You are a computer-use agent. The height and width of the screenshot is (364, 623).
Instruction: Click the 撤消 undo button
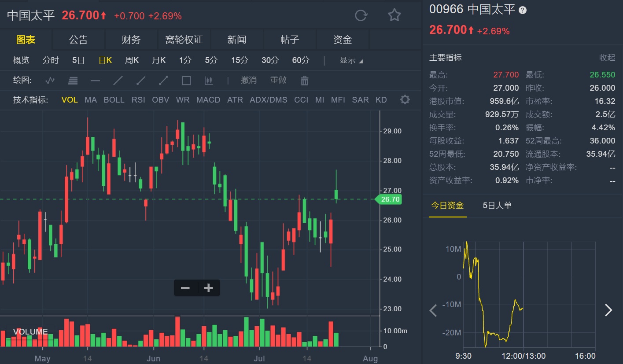[x=249, y=80]
